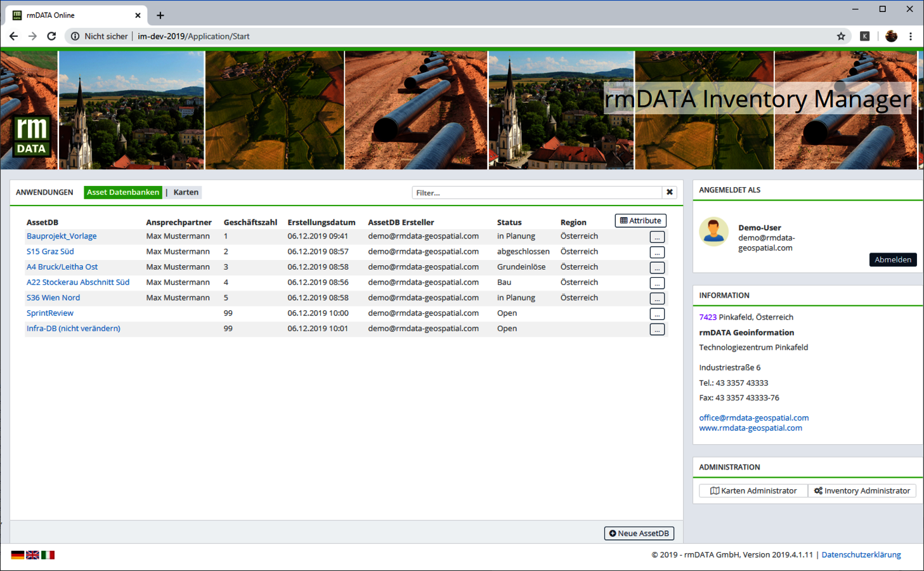Screen dimensions: 924x571
Task: Create a Neue AssetDB
Action: tap(639, 534)
